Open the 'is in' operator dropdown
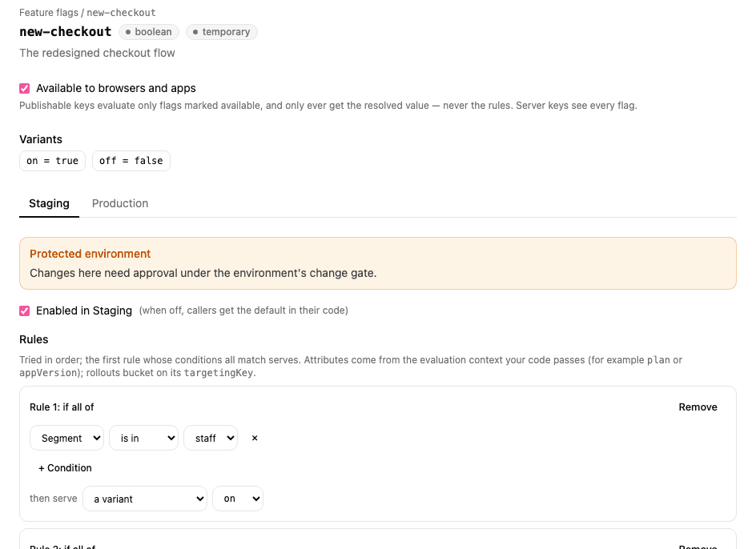Viewport: 756px width, 549px height. (143, 438)
